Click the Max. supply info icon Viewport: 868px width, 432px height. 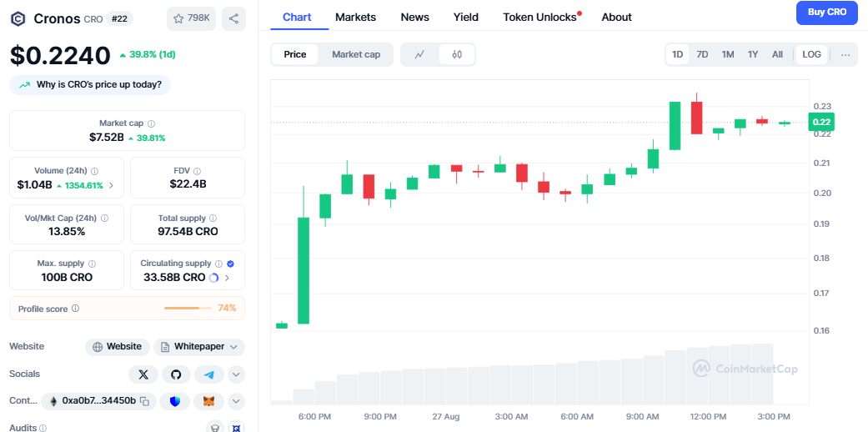pos(92,264)
